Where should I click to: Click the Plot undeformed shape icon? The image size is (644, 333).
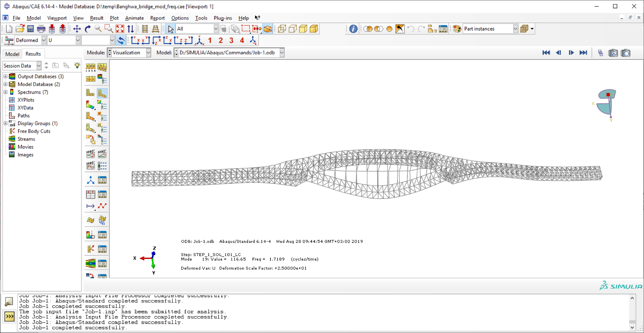click(90, 93)
